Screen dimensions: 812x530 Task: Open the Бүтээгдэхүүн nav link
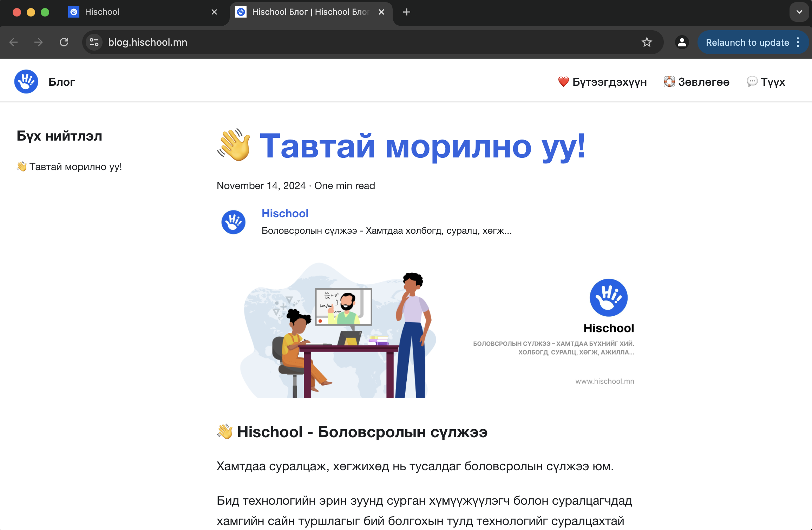[x=603, y=82]
